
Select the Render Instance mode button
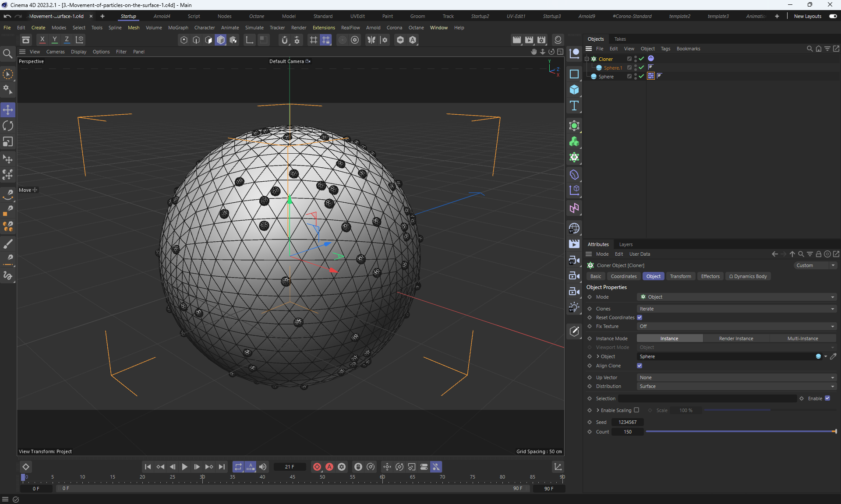point(736,338)
